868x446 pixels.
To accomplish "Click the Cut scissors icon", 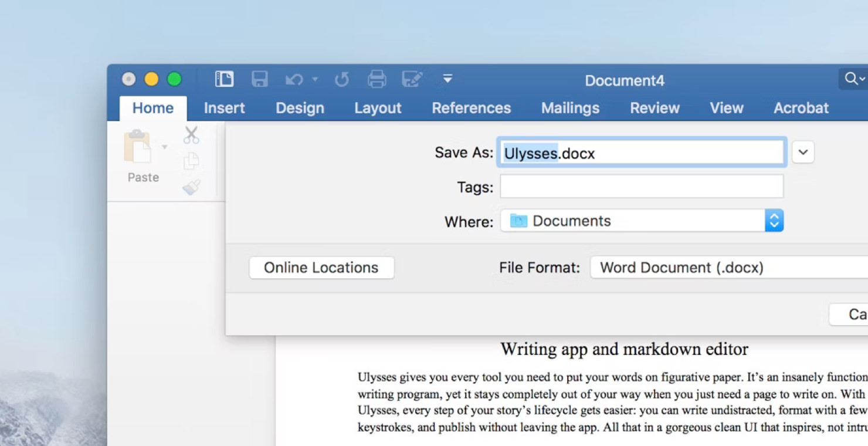I will pos(191,135).
